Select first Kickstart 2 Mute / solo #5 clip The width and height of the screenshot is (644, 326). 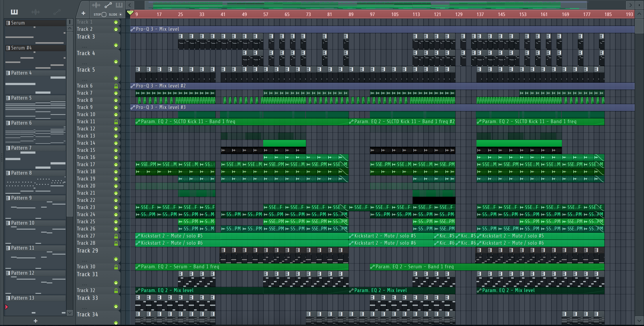point(242,236)
